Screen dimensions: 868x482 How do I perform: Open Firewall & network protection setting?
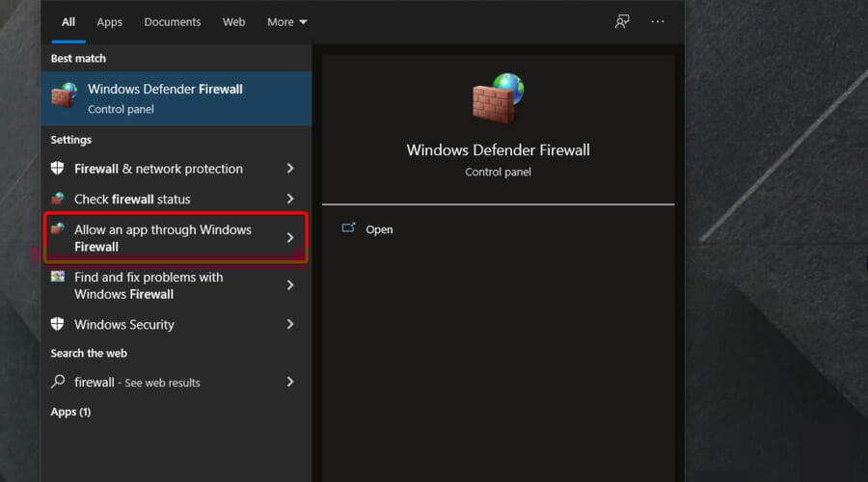click(176, 169)
